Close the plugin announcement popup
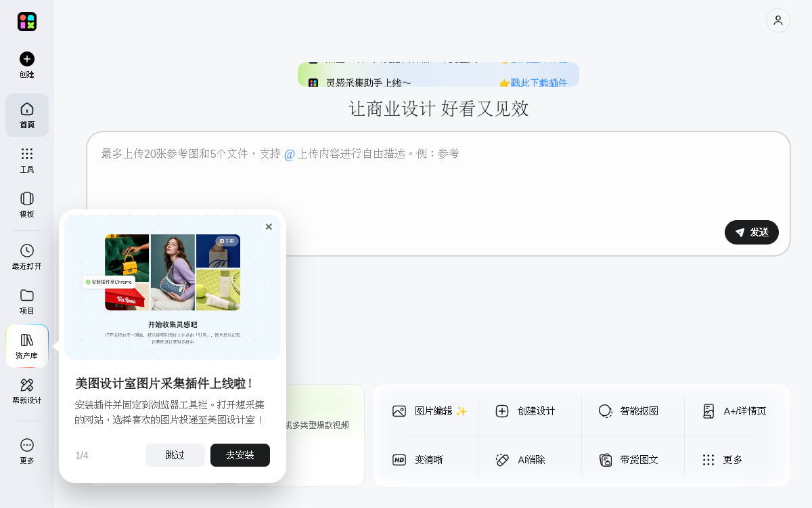The height and width of the screenshot is (508, 812). (269, 227)
